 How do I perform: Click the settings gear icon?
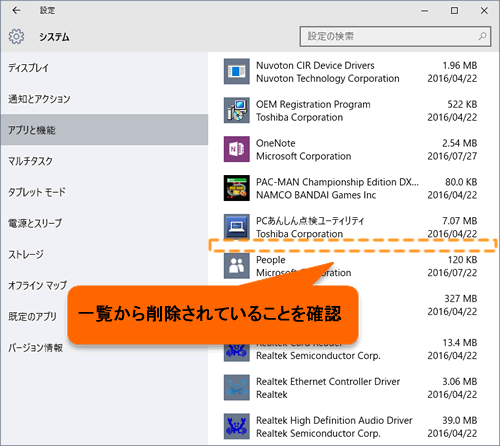[16, 36]
